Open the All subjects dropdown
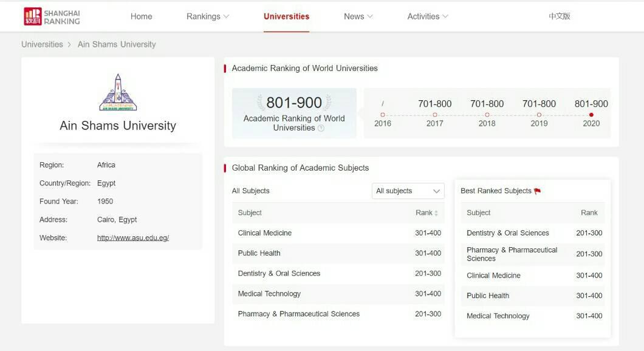 coord(408,191)
